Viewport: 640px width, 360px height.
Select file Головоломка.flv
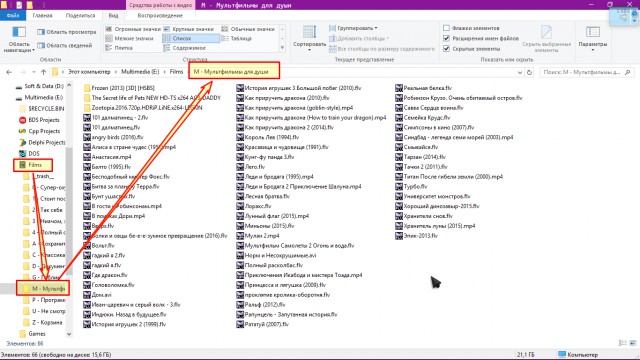109,285
